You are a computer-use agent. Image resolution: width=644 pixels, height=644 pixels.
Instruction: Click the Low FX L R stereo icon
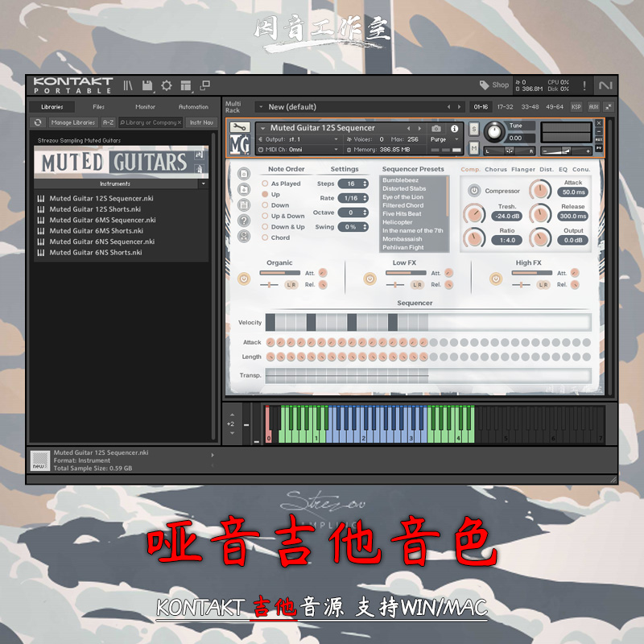pos(417,285)
